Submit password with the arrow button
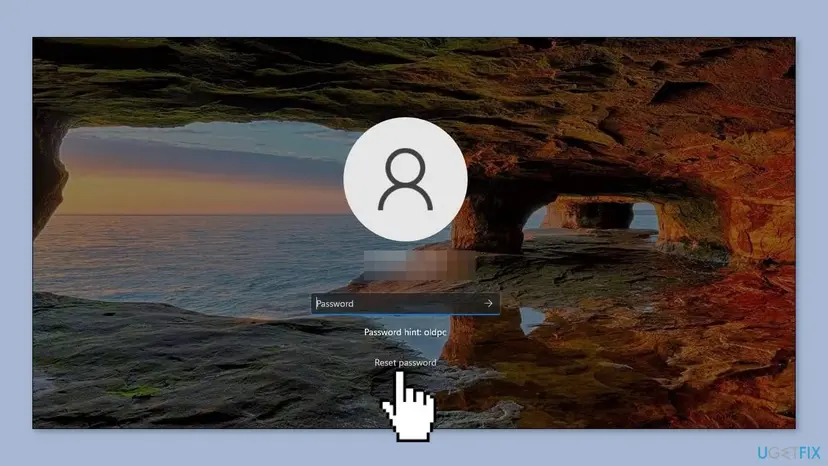828x466 pixels. coord(488,304)
